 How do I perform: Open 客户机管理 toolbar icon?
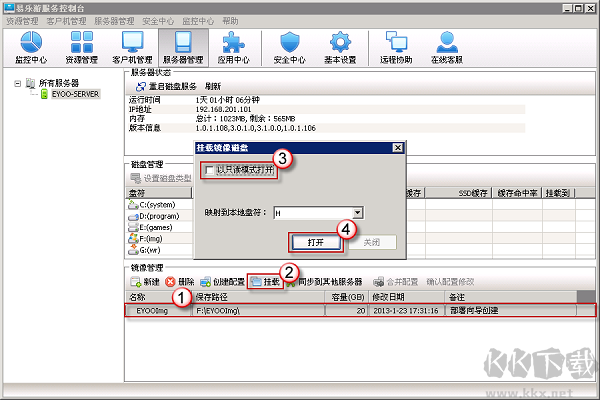pyautogui.click(x=132, y=48)
